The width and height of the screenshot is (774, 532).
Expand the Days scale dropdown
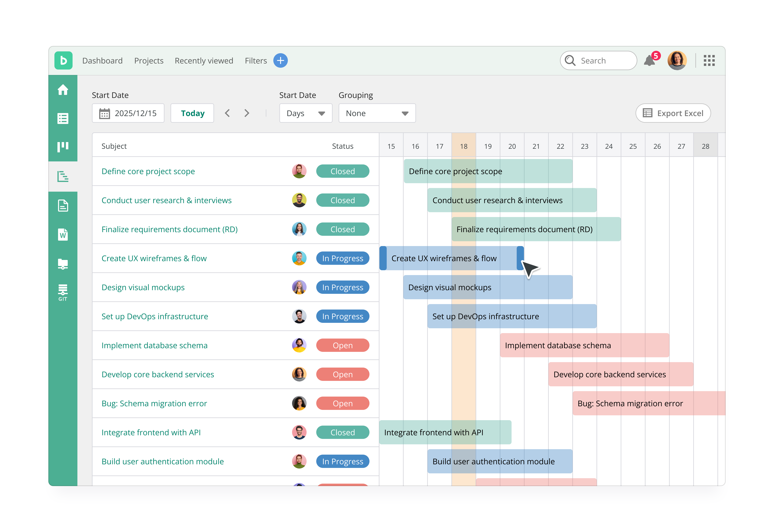click(x=305, y=113)
